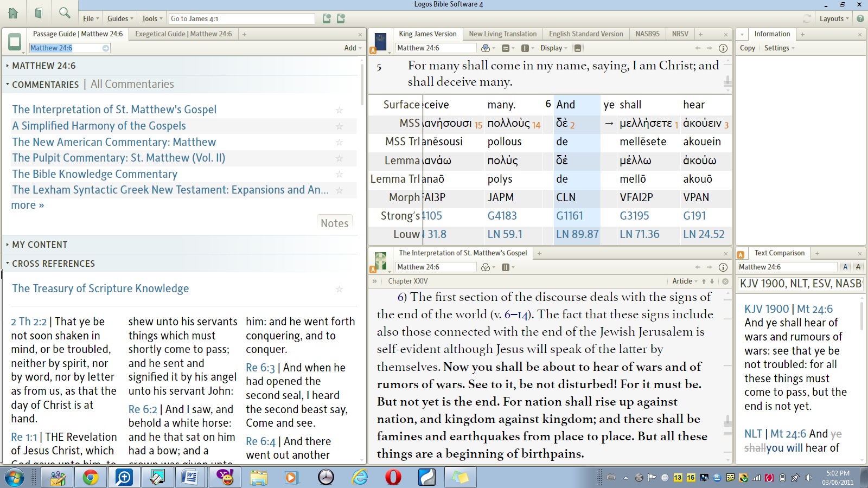Screen dimensions: 868x488
Task: Click the Windows Start button
Action: 15,477
